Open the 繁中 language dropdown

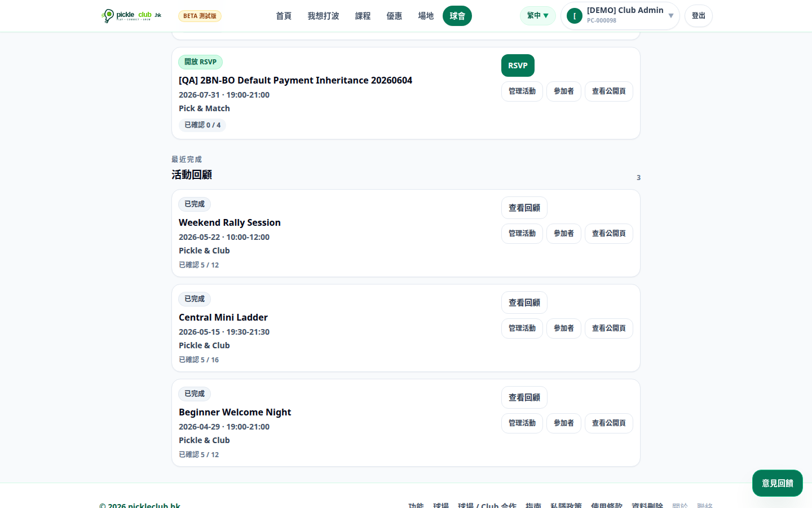[537, 16]
